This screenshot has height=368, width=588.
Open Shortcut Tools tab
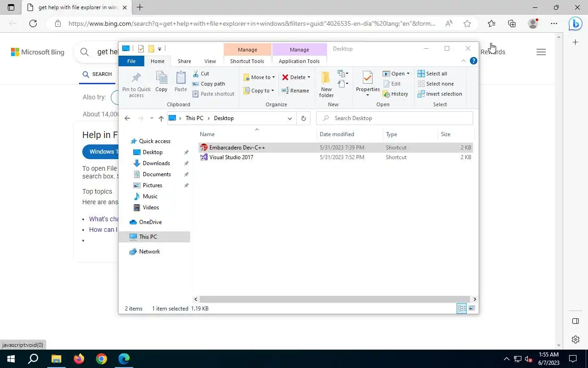pos(247,61)
